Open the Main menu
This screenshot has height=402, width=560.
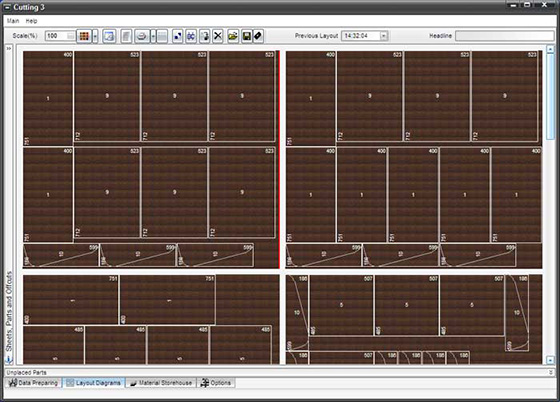pos(13,21)
